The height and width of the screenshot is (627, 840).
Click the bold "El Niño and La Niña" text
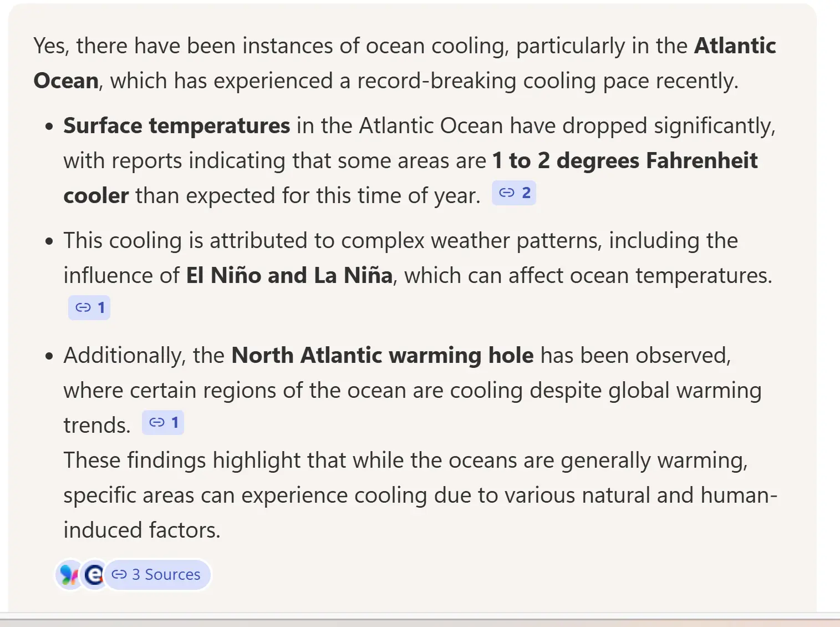click(x=289, y=276)
